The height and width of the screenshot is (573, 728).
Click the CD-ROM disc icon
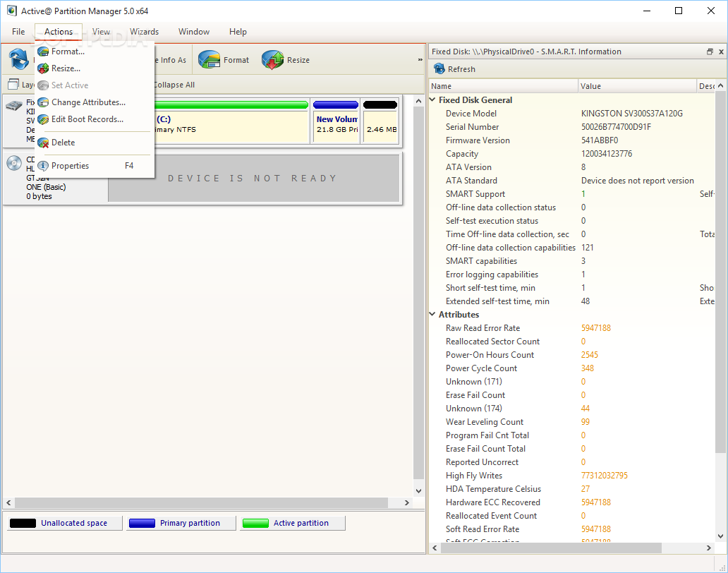coord(14,163)
